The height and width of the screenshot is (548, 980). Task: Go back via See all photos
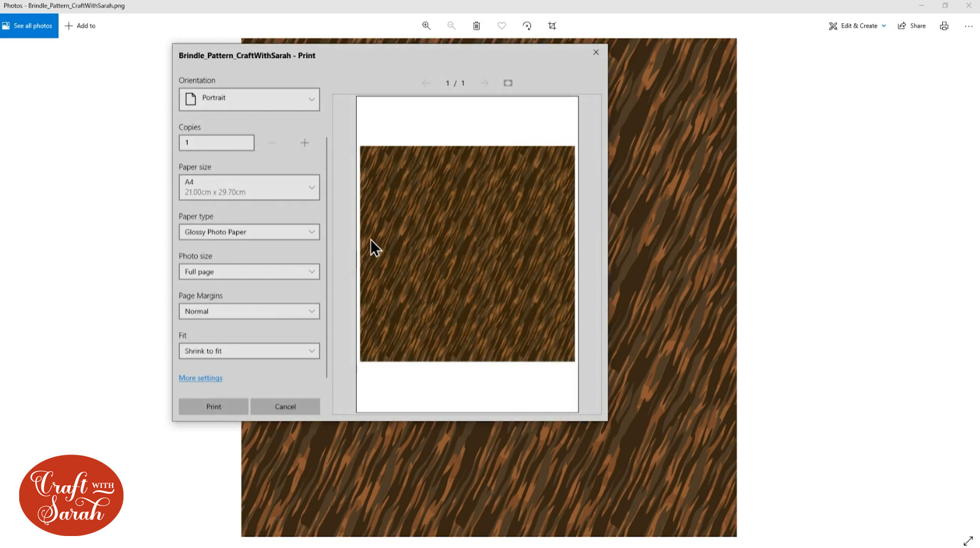[x=29, y=26]
